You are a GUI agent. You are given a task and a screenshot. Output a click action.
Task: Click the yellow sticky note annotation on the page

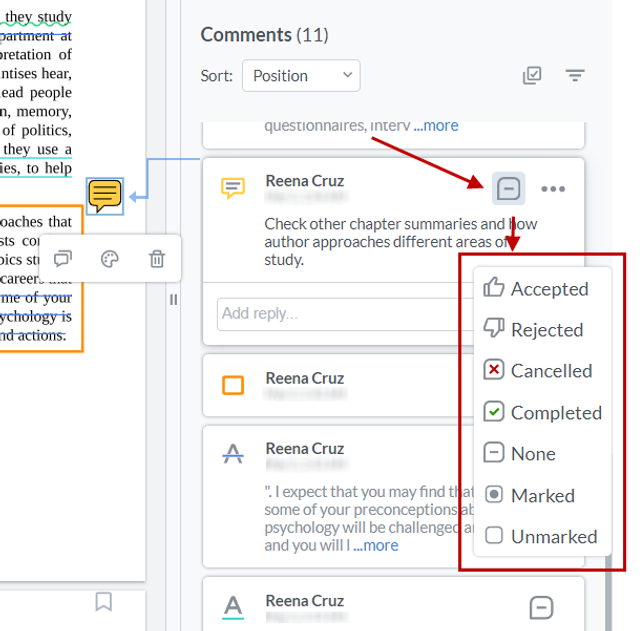105,196
